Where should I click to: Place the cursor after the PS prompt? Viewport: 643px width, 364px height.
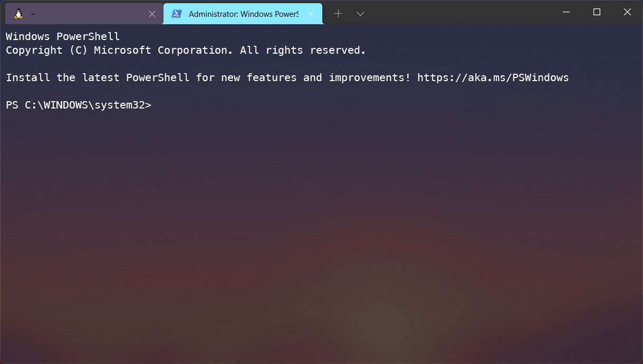[x=158, y=105]
